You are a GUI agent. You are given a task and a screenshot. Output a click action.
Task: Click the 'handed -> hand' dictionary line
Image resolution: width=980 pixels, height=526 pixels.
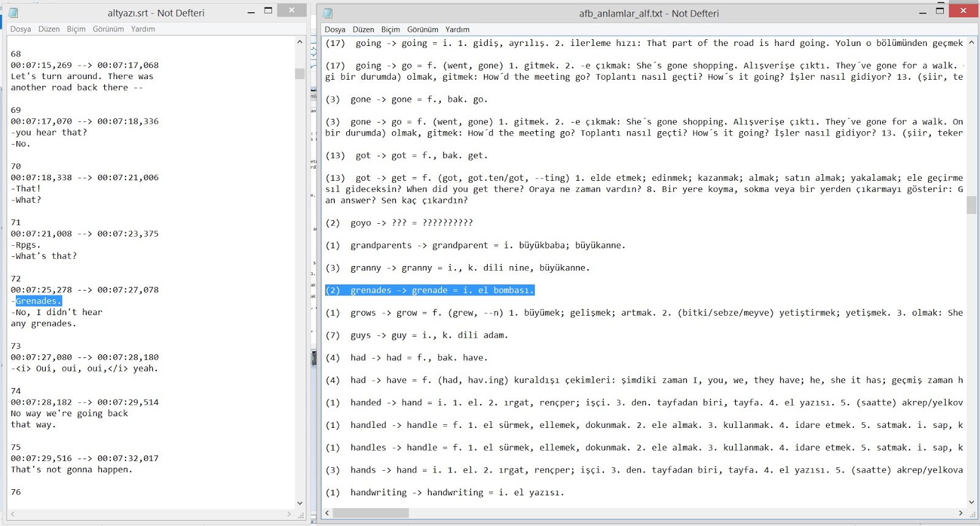coord(644,403)
